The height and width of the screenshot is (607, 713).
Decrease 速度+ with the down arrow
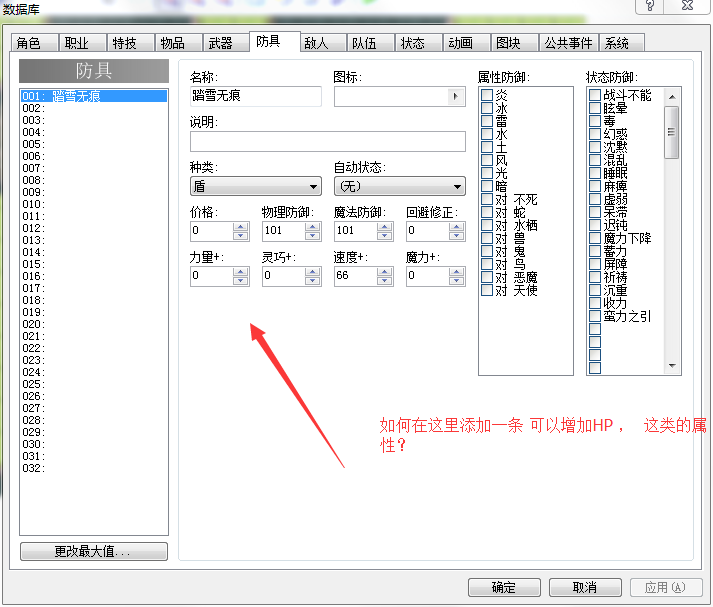[x=385, y=280]
